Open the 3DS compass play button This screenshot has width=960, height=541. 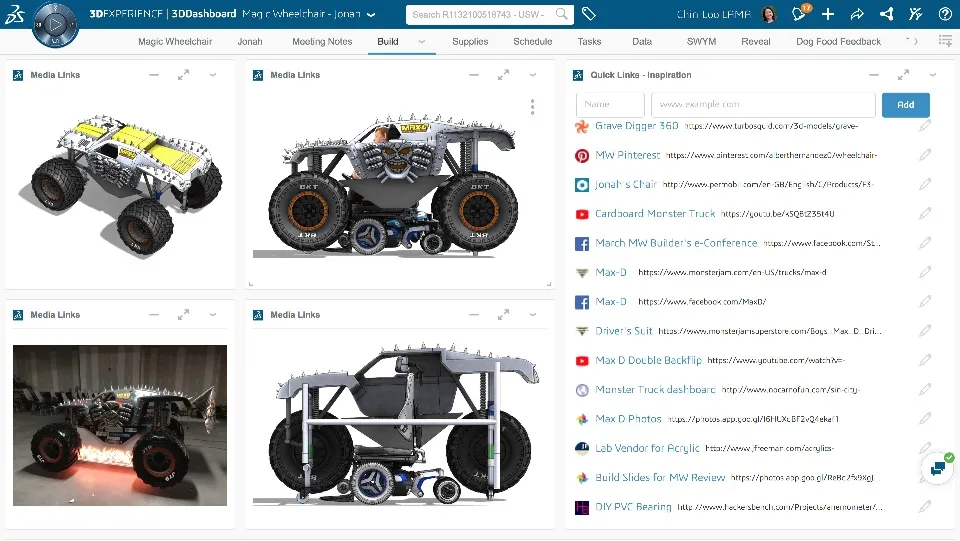pyautogui.click(x=55, y=25)
